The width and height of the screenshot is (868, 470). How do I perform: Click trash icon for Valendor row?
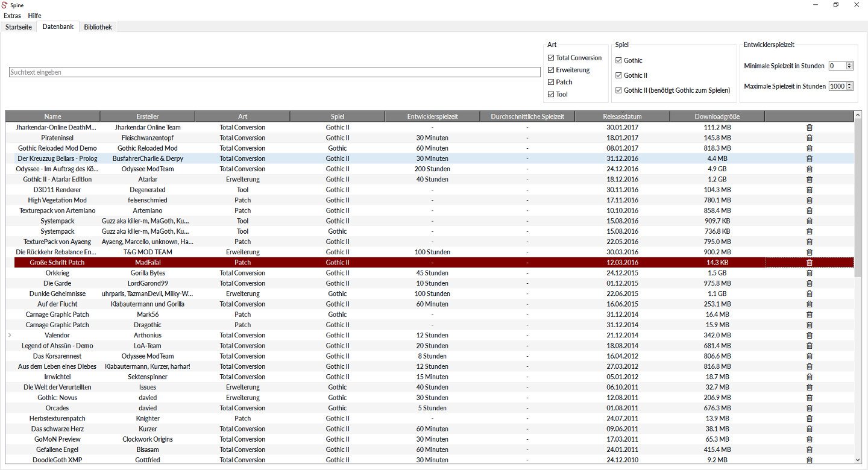809,335
